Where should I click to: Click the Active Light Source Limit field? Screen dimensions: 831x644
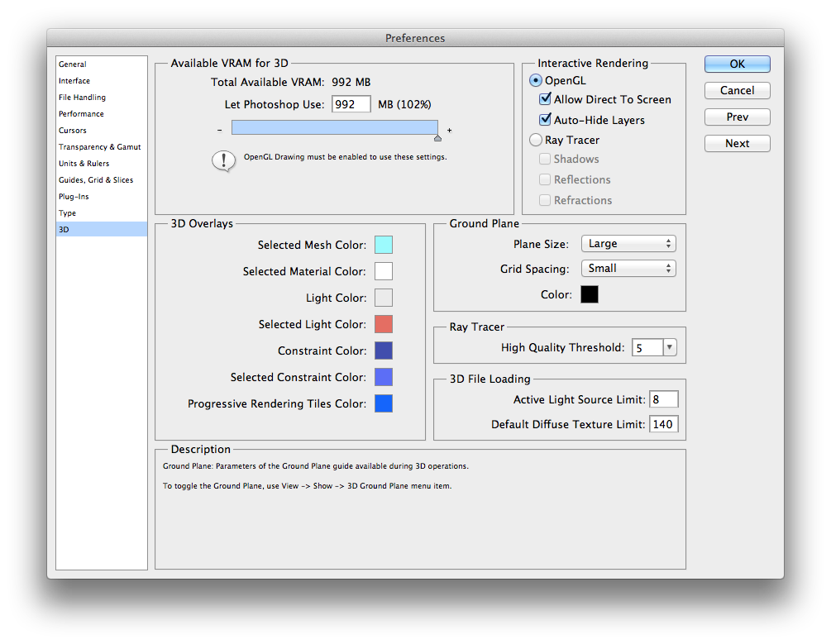pyautogui.click(x=663, y=399)
